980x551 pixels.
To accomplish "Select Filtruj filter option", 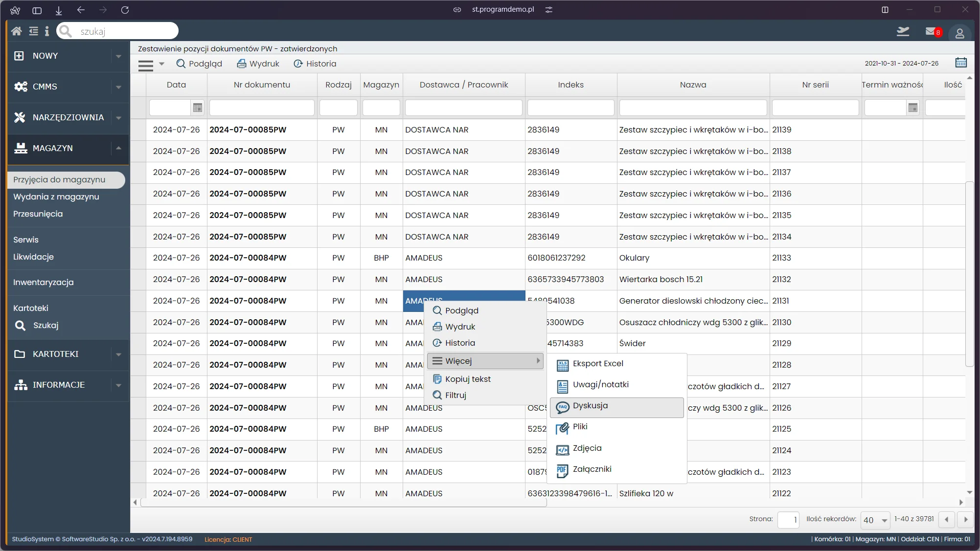I will click(x=455, y=395).
